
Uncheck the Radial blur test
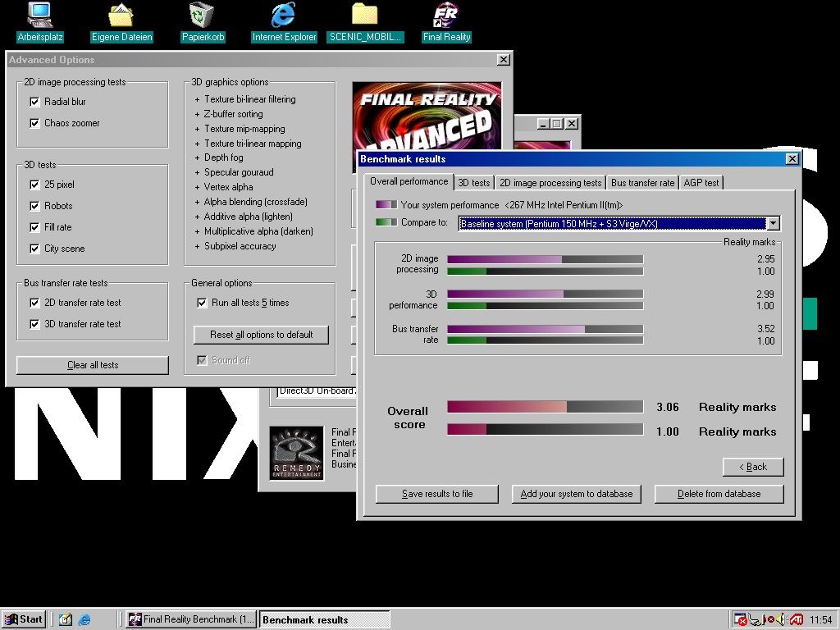pyautogui.click(x=34, y=102)
